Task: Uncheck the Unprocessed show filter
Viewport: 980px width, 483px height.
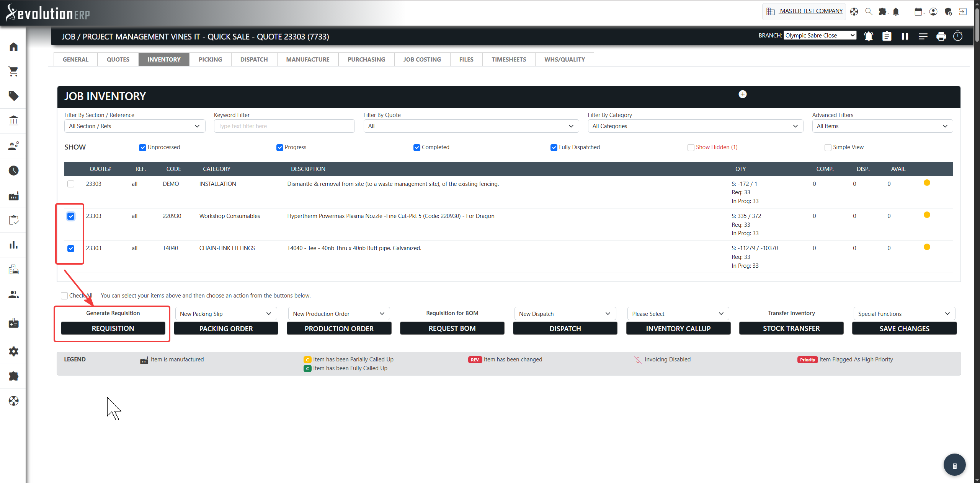Action: click(142, 148)
